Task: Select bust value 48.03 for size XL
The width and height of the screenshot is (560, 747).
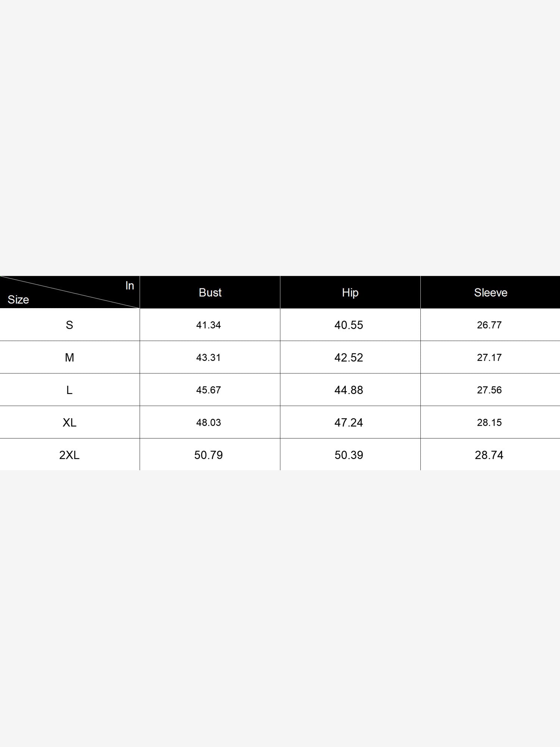Action: (x=208, y=422)
